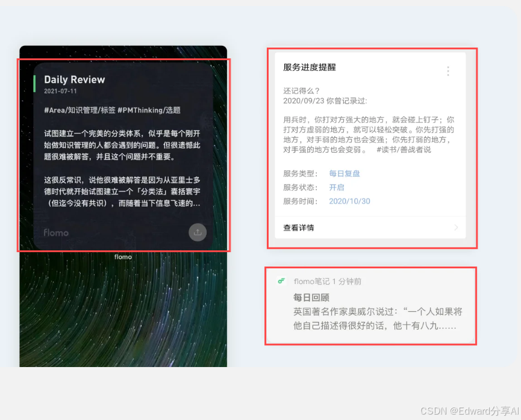Click the 服务类型 label

click(301, 173)
